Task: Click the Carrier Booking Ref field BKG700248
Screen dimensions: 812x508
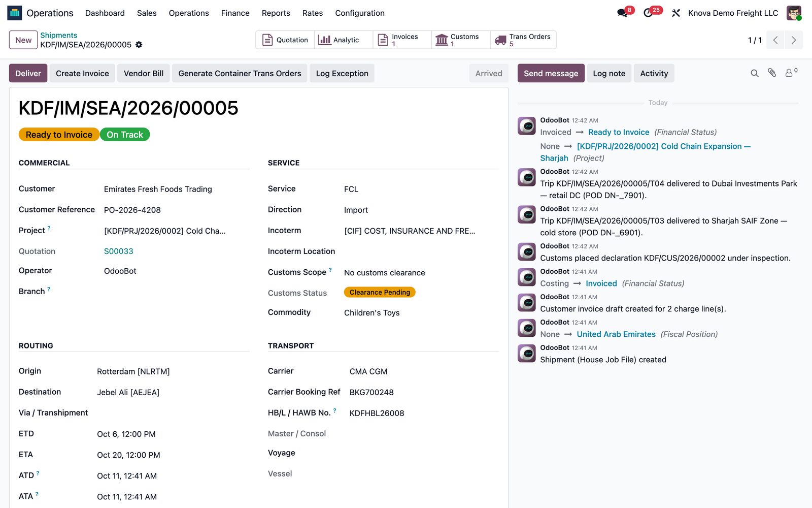Action: 423,392
